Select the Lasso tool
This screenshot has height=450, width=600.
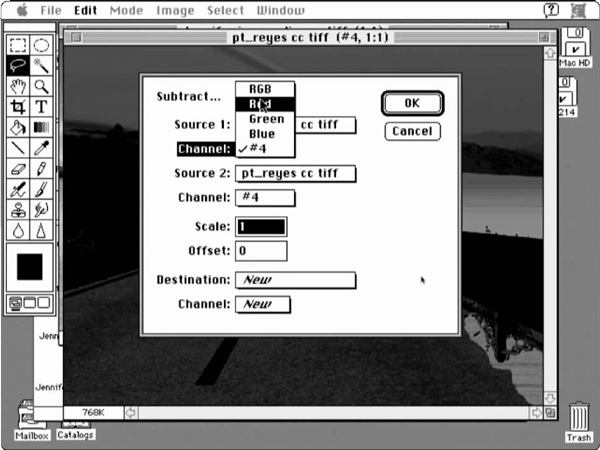pos(18,65)
